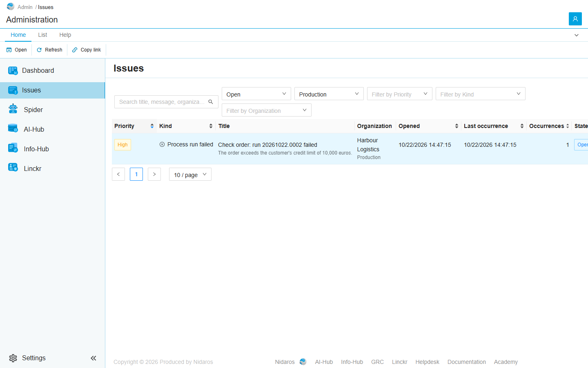Click Refresh in the toolbar
Viewport: 588px width, 368px height.
pos(49,50)
